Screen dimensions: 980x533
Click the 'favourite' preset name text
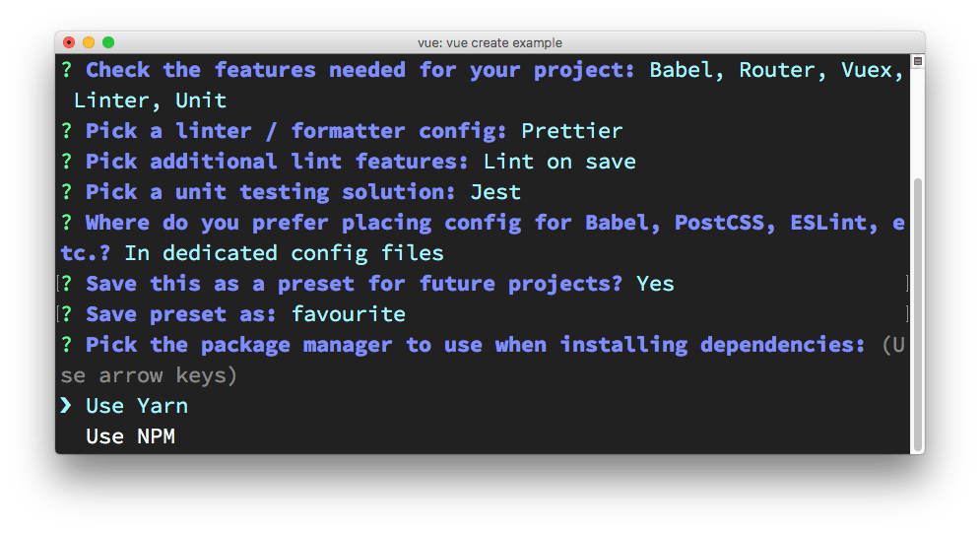tap(349, 314)
